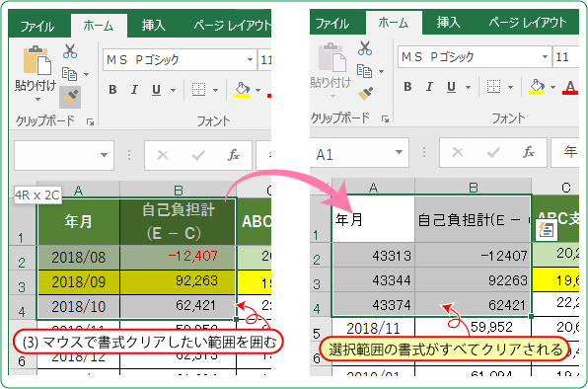Expand the Clipboard group dialog launcher on left
This screenshot has width=588, height=389.
pyautogui.click(x=90, y=121)
